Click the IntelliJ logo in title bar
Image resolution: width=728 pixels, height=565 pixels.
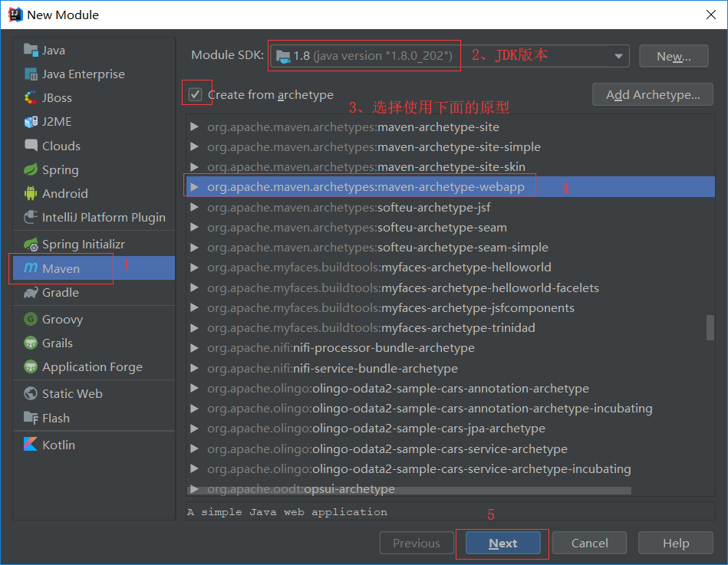(15, 15)
